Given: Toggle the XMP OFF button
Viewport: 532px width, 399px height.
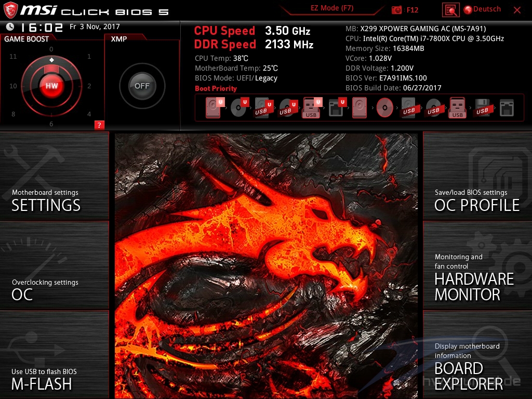Looking at the screenshot, I should click(x=142, y=86).
